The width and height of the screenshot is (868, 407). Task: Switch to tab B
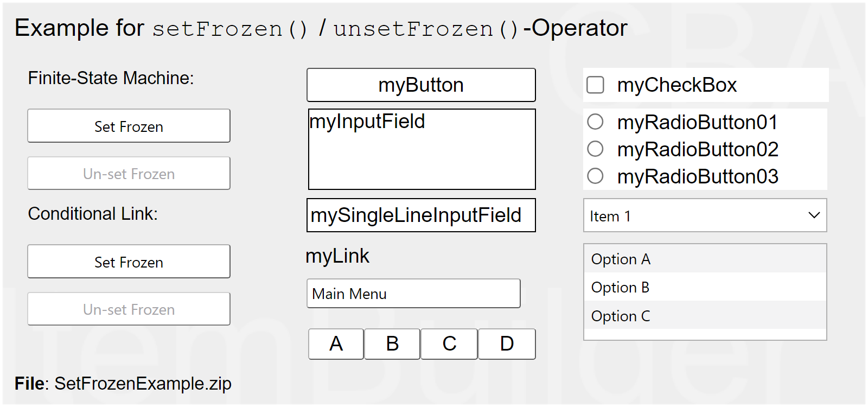tap(392, 344)
